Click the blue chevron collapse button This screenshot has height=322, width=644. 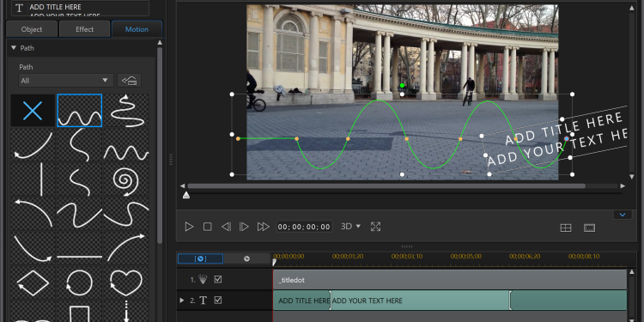[x=623, y=215]
